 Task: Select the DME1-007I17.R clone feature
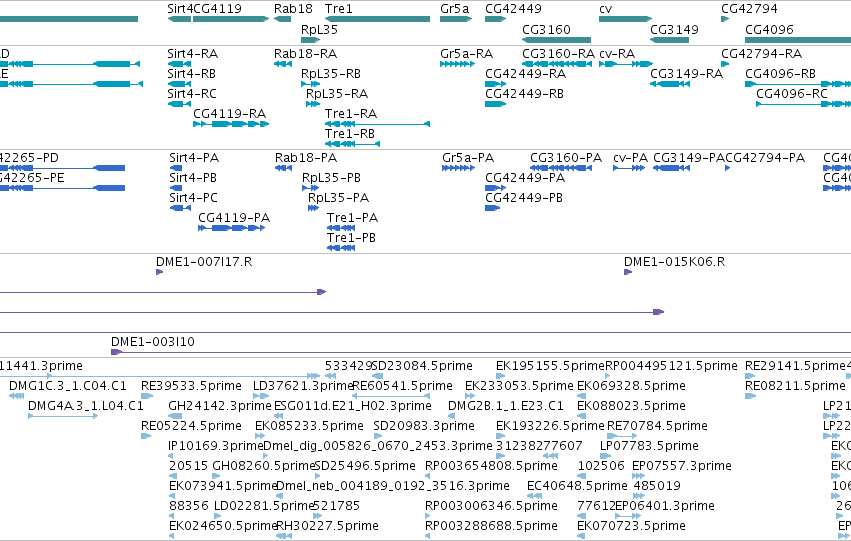click(160, 272)
